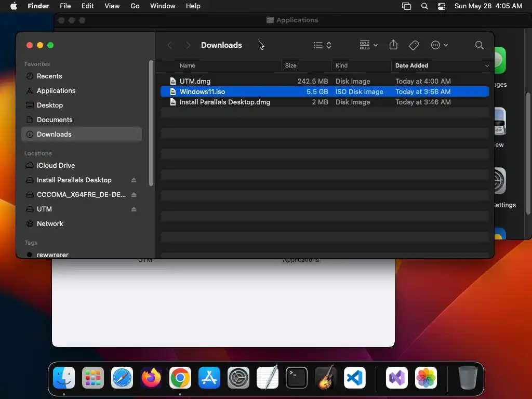The height and width of the screenshot is (399, 532).
Task: Open TextEdit from the Dock
Action: click(268, 378)
